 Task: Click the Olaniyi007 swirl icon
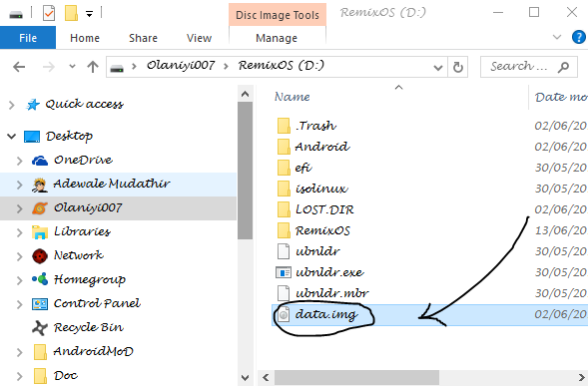pyautogui.click(x=40, y=208)
